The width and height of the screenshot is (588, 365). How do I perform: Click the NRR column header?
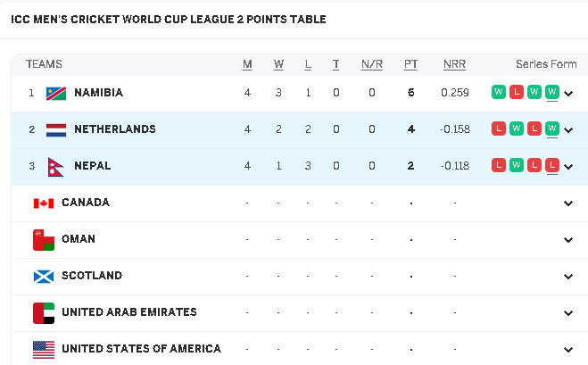(454, 64)
